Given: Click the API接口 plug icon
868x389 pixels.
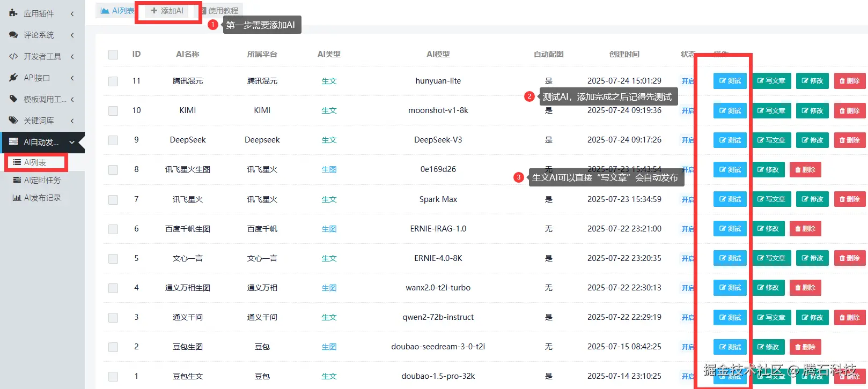Looking at the screenshot, I should pos(13,78).
